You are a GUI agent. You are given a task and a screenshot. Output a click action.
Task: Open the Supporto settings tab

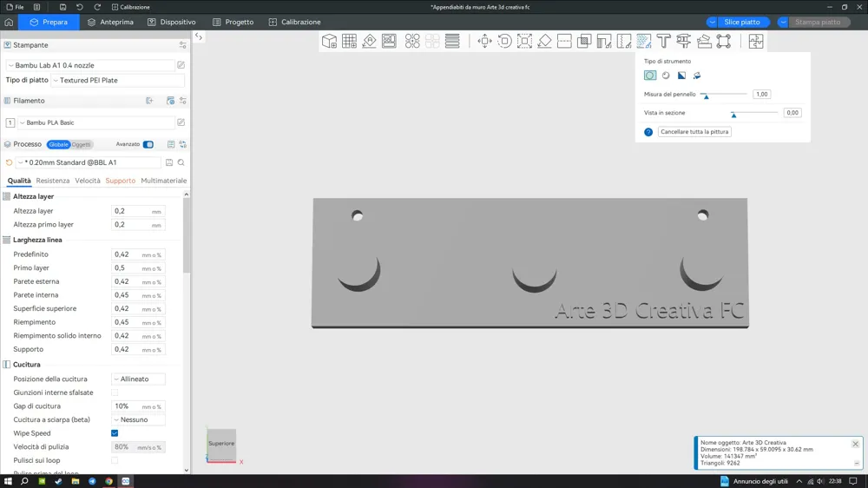(x=120, y=181)
